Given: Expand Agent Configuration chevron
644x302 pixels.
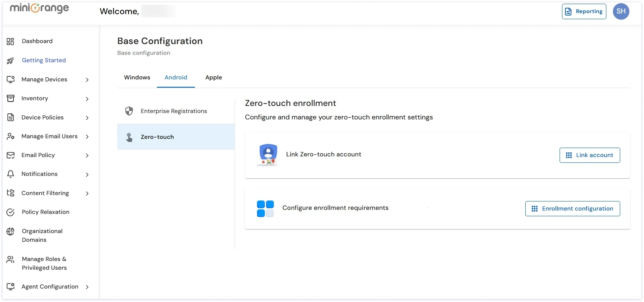Looking at the screenshot, I should click(87, 287).
